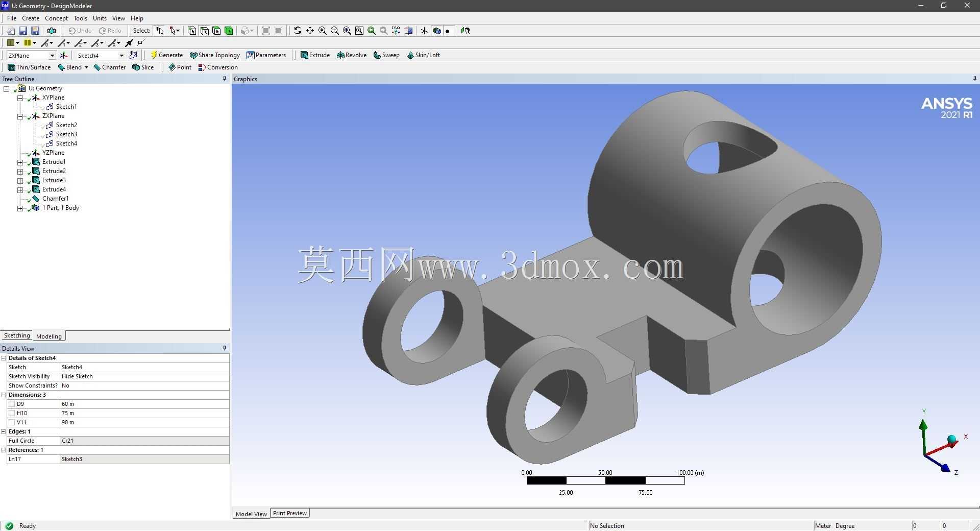980x531 pixels.
Task: Toggle the Display Model cube icon
Action: tap(437, 31)
